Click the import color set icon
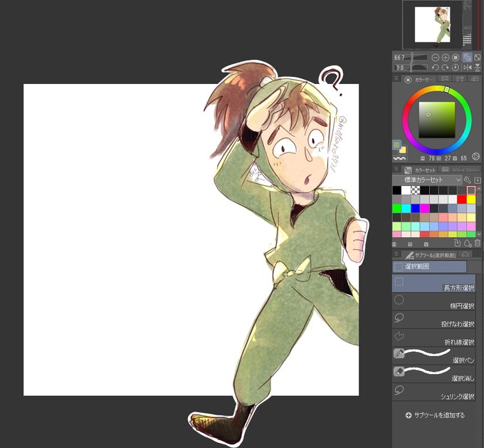The width and height of the screenshot is (484, 448). coord(477,179)
